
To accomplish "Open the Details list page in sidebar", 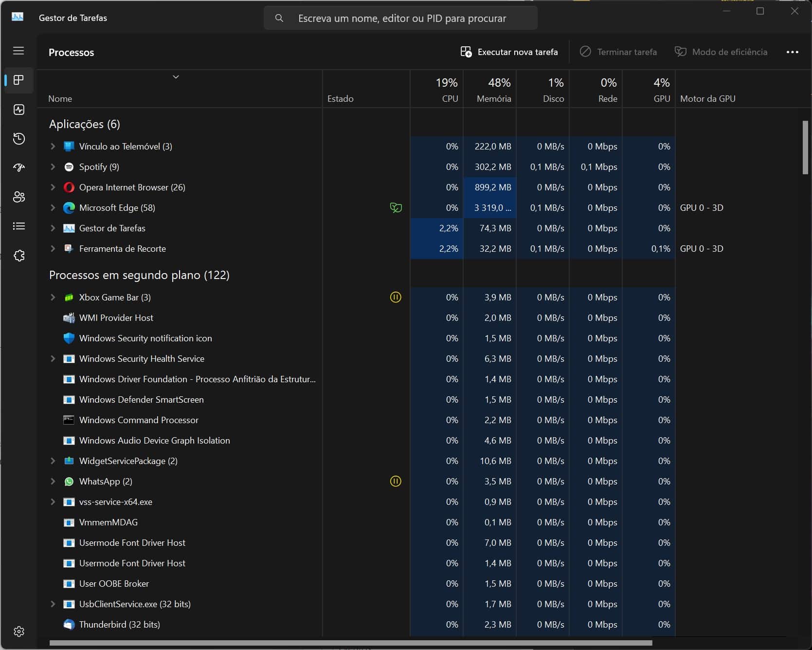I will tap(19, 226).
